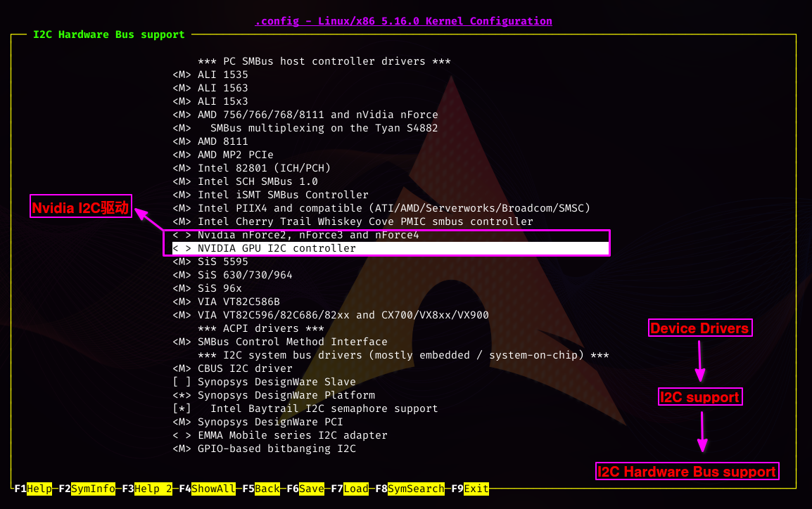Save config with F6 Save

point(305,489)
